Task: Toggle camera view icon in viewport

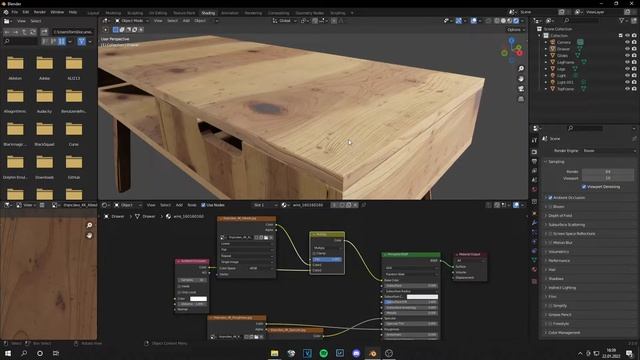Action: point(521,89)
